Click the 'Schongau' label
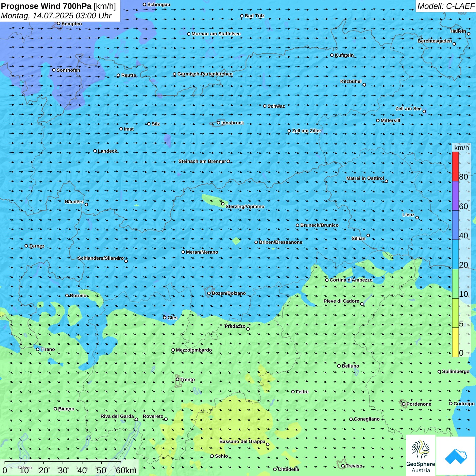This screenshot has height=476, width=476. (159, 4)
